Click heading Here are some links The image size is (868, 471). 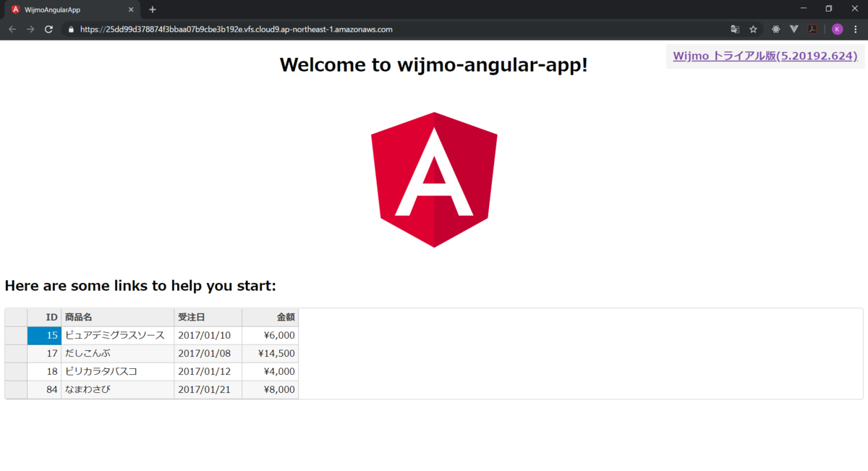(140, 286)
